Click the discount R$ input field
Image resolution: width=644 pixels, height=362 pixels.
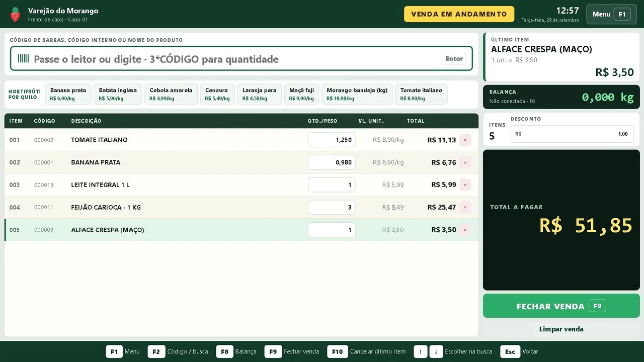pos(572,134)
